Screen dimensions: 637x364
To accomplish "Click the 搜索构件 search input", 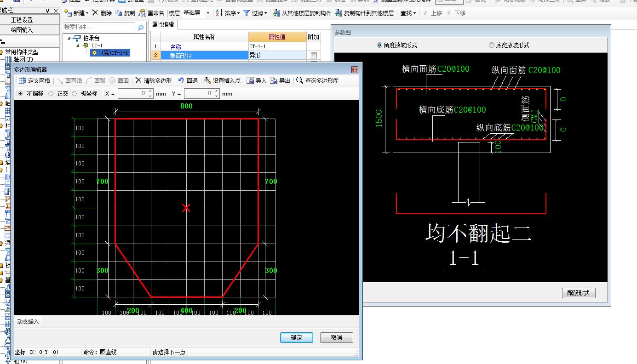I will pyautogui.click(x=99, y=28).
